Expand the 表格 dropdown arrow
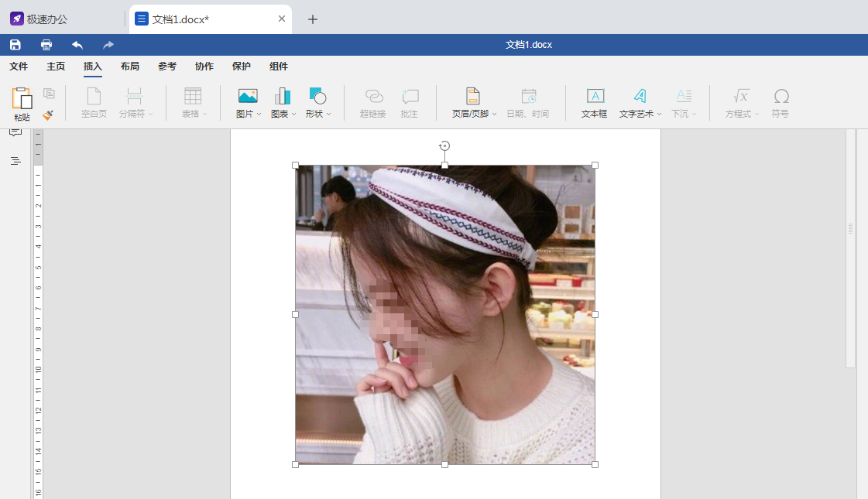The image size is (868, 499). (x=204, y=114)
